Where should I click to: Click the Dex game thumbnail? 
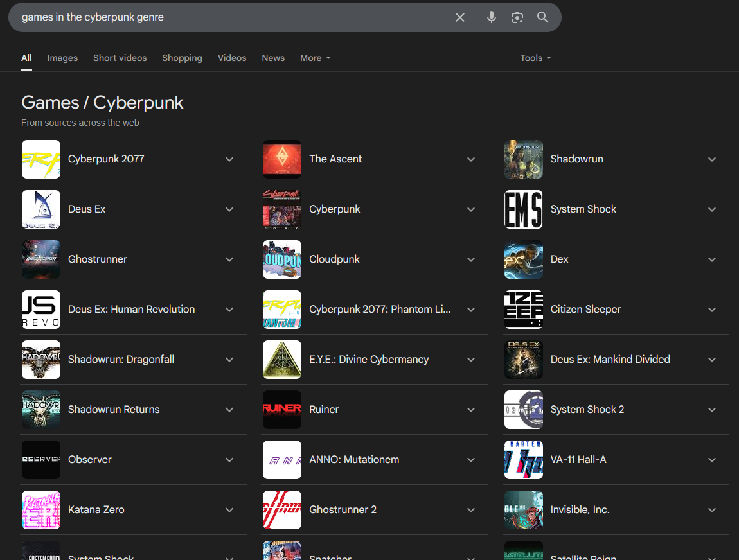524,259
